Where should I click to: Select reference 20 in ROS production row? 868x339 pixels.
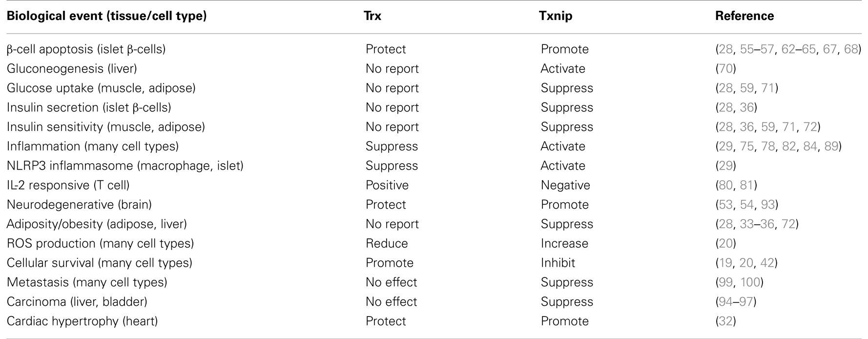point(725,244)
